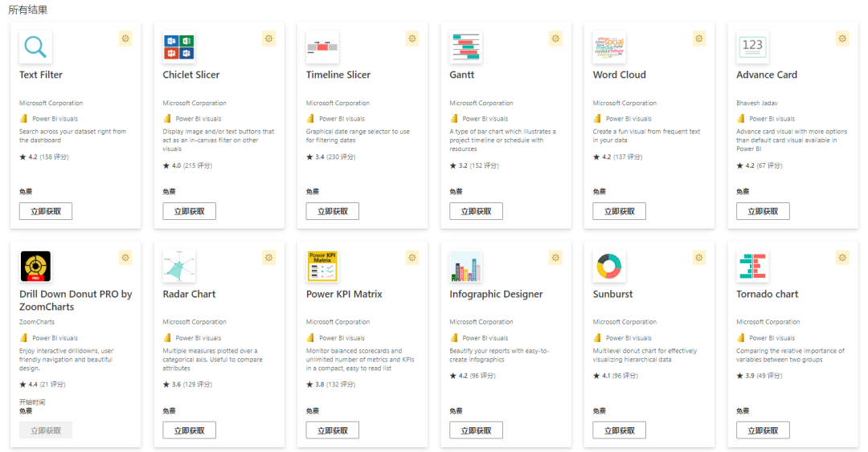The image size is (868, 452).
Task: Click certification badge on Drill Down Donut card
Action: [x=125, y=258]
